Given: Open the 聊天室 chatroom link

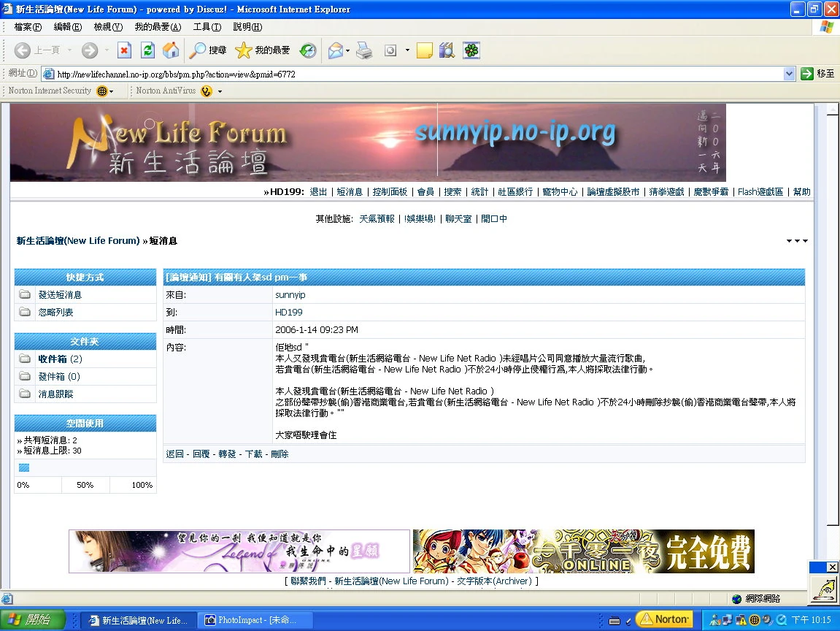Looking at the screenshot, I should (458, 219).
